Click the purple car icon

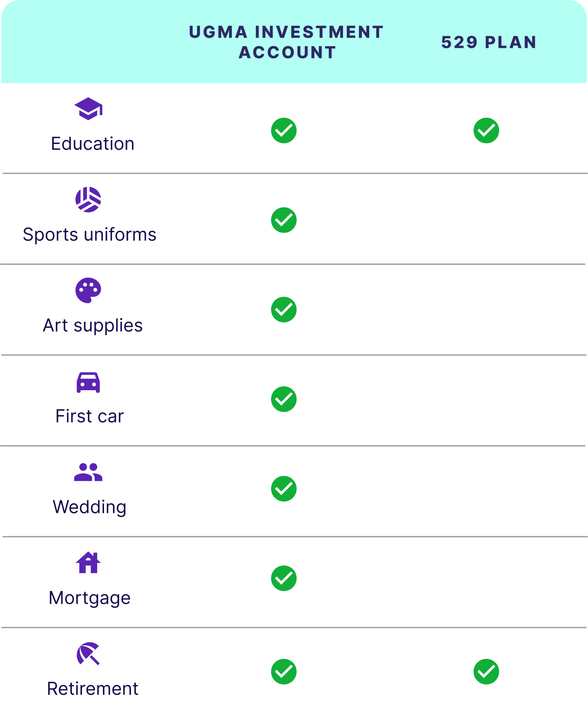click(88, 382)
